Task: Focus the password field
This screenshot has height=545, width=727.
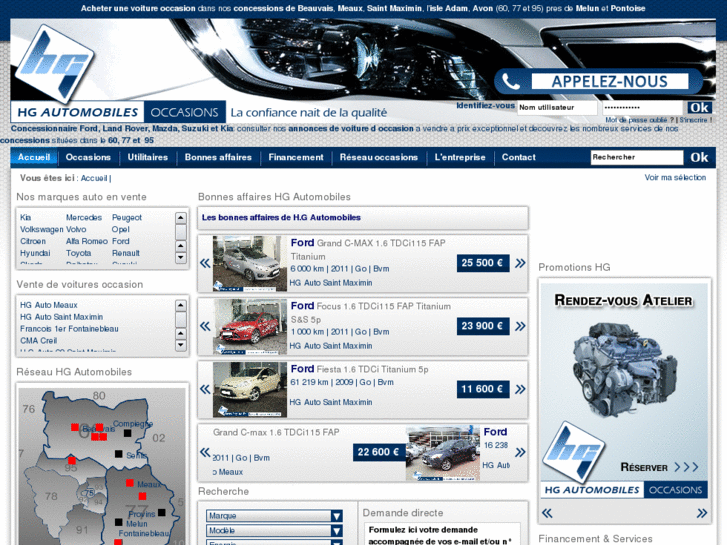Action: (x=642, y=108)
